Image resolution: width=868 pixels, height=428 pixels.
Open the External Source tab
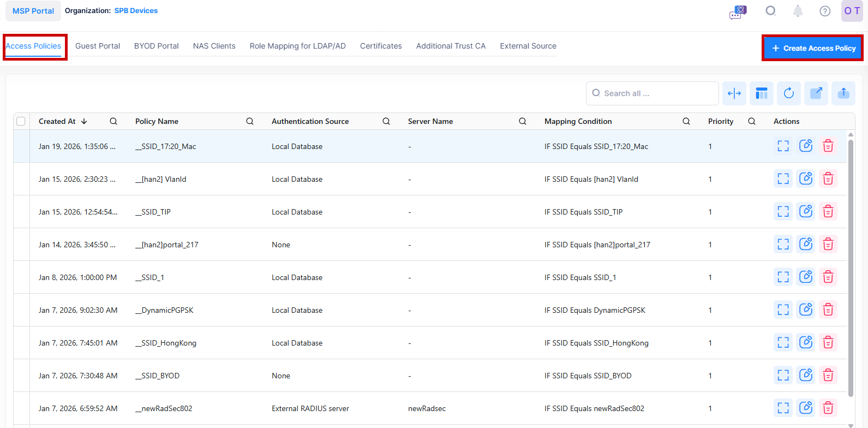pos(528,46)
